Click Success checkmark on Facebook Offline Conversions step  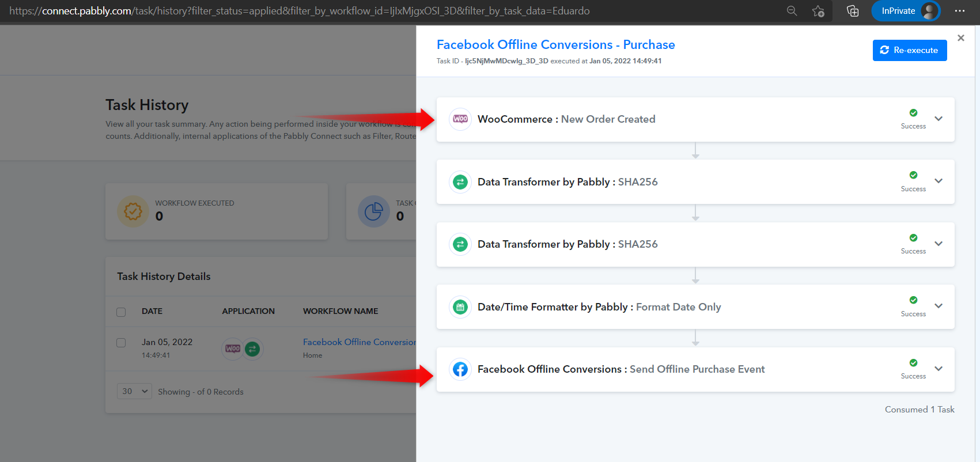point(913,363)
